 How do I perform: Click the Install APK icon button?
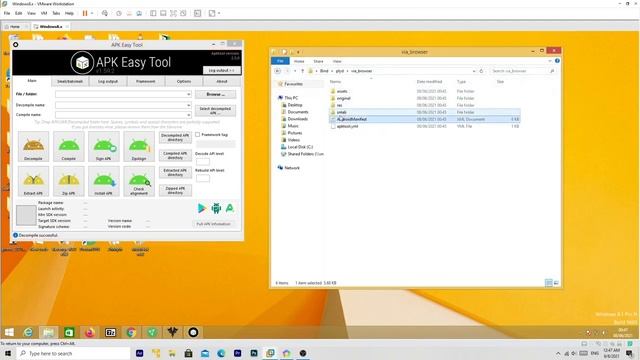click(104, 181)
